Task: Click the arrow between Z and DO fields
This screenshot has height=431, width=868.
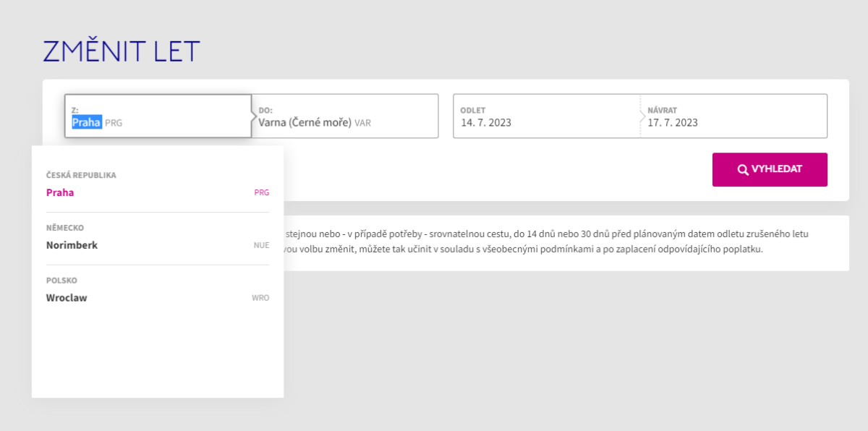Action: (x=253, y=116)
